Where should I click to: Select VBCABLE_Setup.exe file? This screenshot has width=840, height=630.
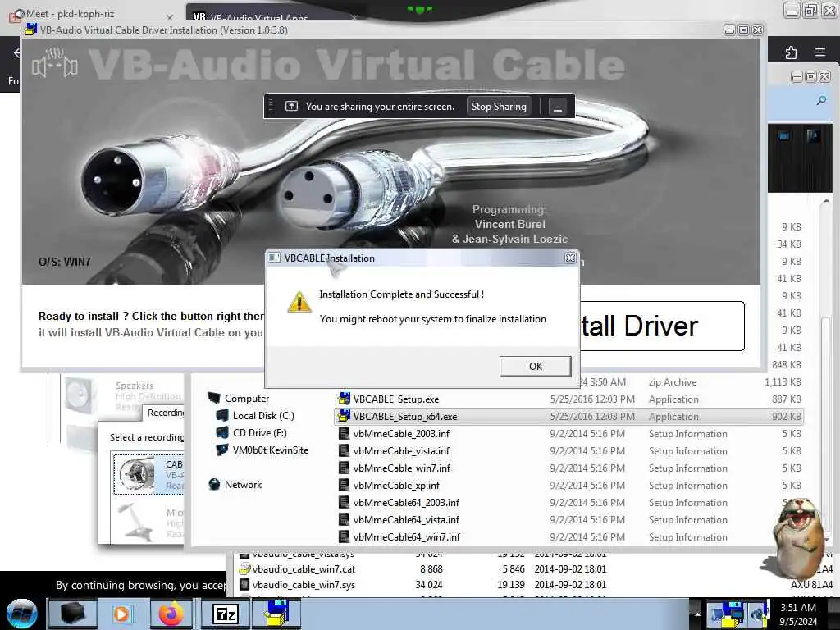coord(568,399)
